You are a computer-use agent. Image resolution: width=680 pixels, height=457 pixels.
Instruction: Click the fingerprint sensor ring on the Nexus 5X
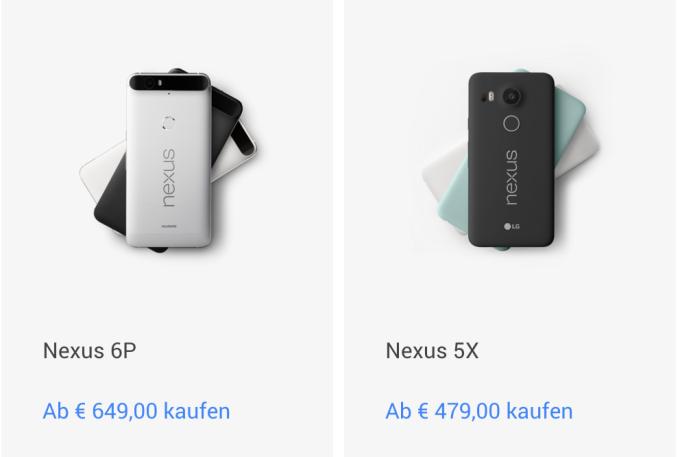point(512,124)
